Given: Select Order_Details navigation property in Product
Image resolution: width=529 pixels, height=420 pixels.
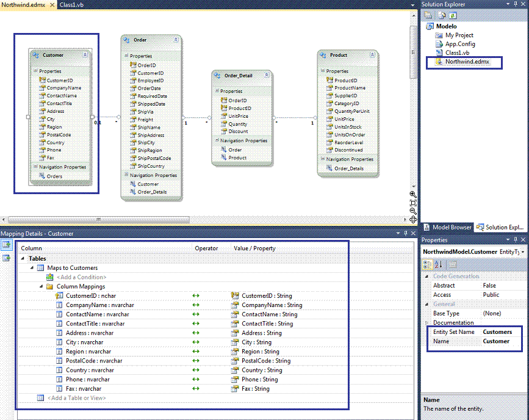Looking at the screenshot, I should tap(349, 168).
